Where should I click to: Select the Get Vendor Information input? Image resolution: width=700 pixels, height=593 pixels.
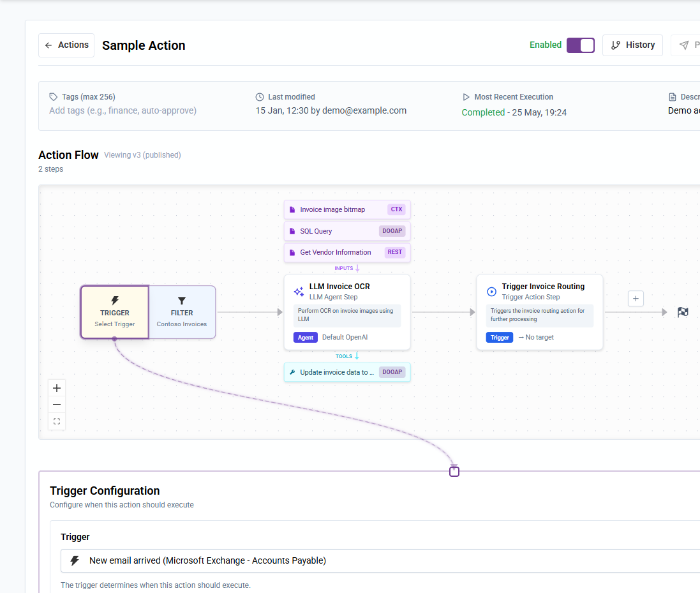[x=347, y=252]
